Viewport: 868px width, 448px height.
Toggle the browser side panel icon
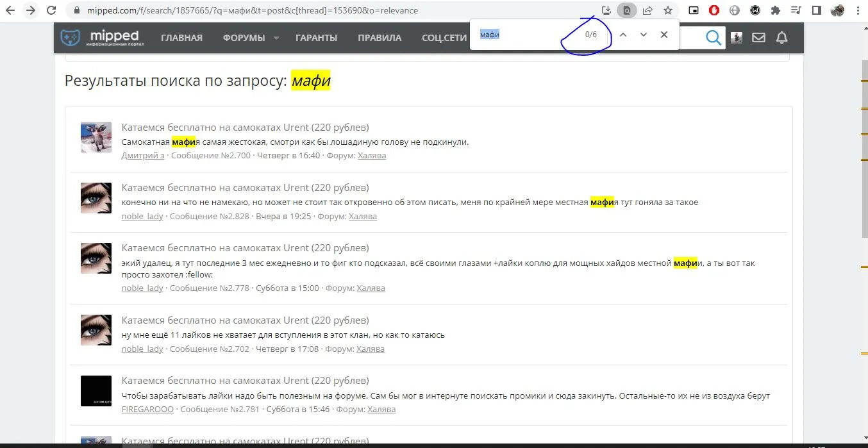point(817,10)
